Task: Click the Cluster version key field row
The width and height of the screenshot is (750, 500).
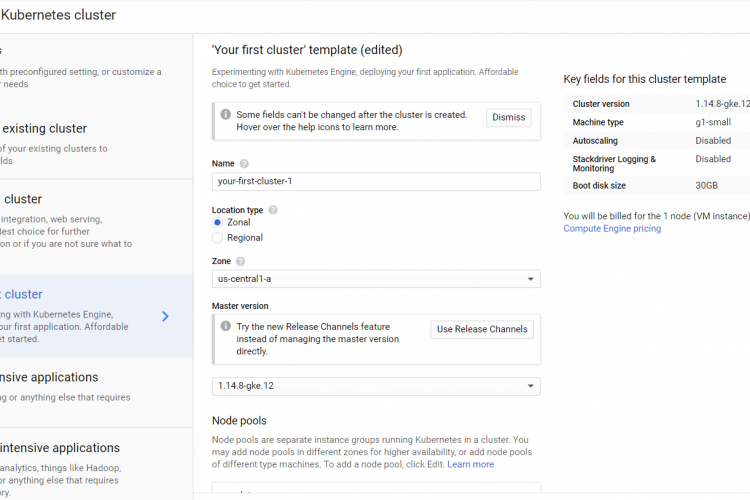Action: pos(657,104)
